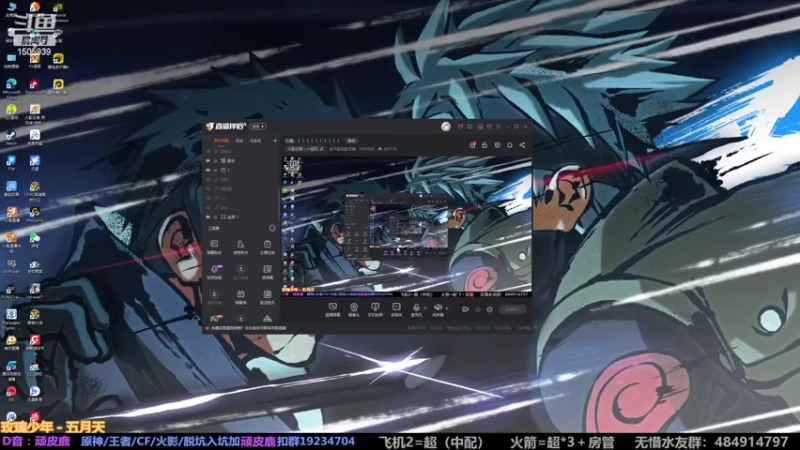
Task: Open the room-manager assistant tool with person icon
Action: click(240, 247)
